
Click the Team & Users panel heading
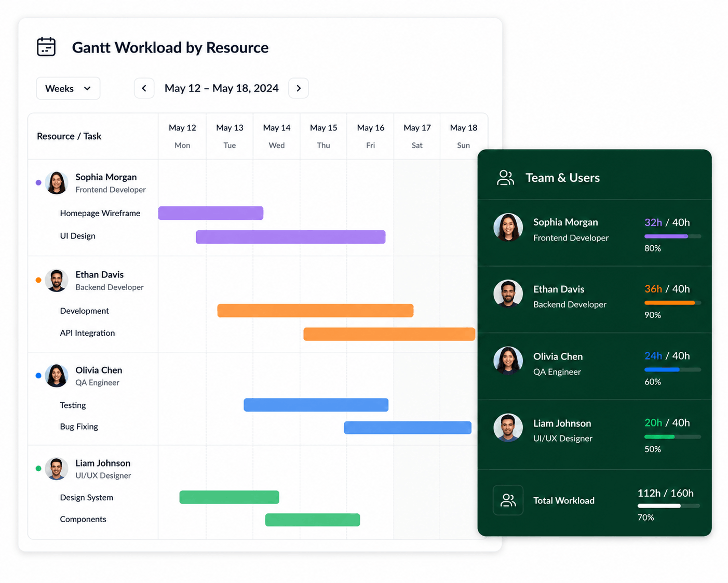pos(563,178)
